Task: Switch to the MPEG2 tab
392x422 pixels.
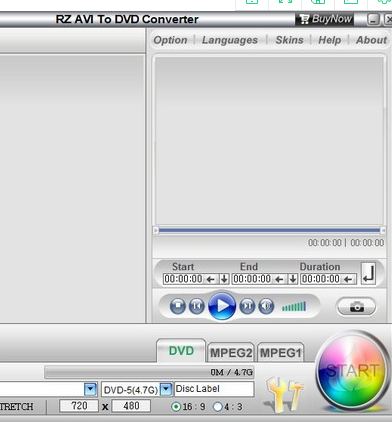Action: tap(231, 353)
